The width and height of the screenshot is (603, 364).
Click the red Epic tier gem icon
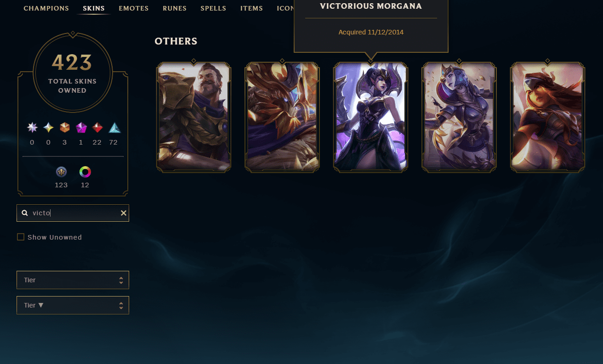[97, 128]
